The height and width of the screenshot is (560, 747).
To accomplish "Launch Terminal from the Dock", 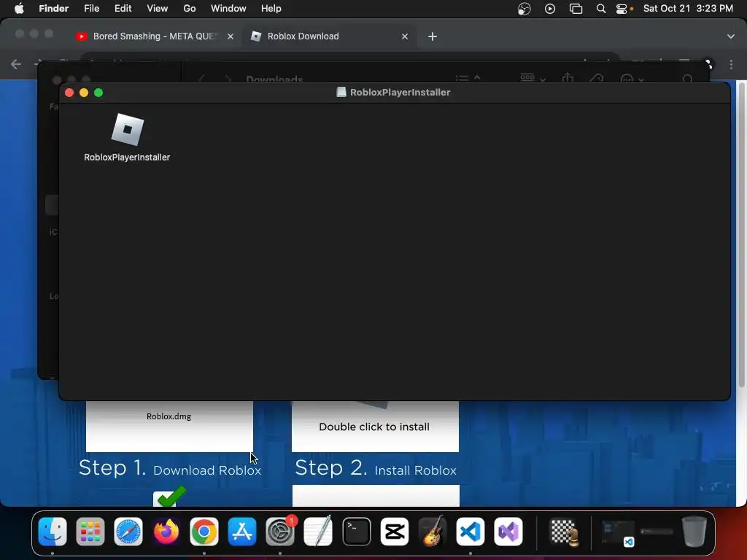I will coord(356,532).
